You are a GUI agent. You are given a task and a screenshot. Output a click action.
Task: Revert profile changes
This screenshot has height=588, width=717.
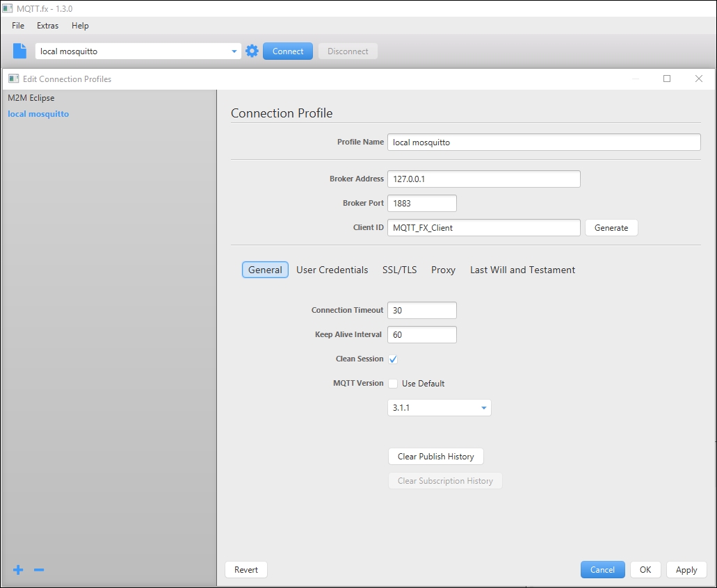point(246,570)
